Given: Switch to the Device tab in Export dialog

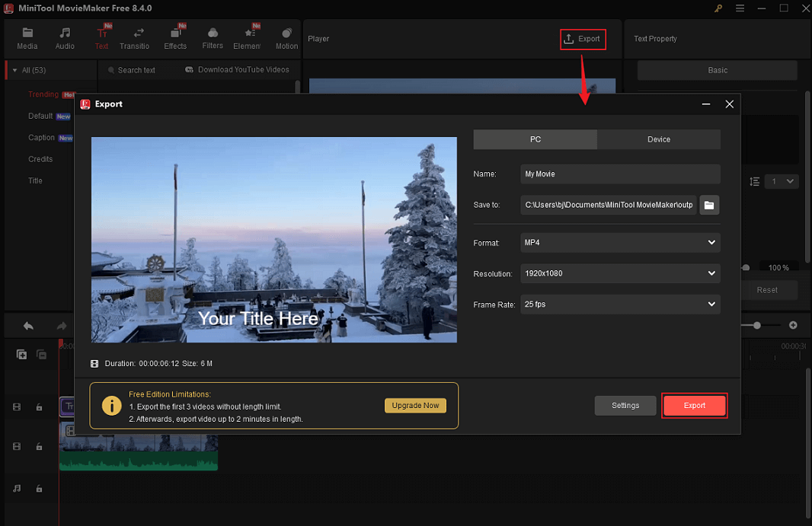Looking at the screenshot, I should click(658, 139).
